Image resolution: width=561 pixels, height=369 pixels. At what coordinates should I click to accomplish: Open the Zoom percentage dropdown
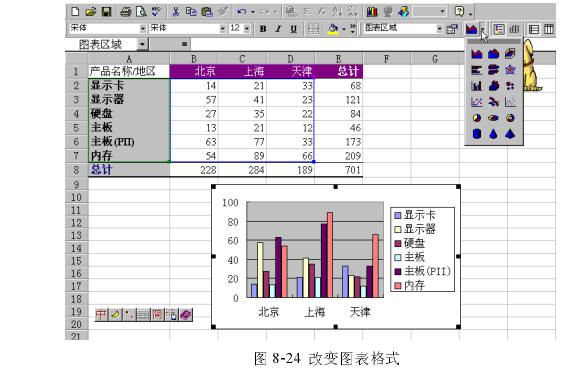click(x=443, y=12)
